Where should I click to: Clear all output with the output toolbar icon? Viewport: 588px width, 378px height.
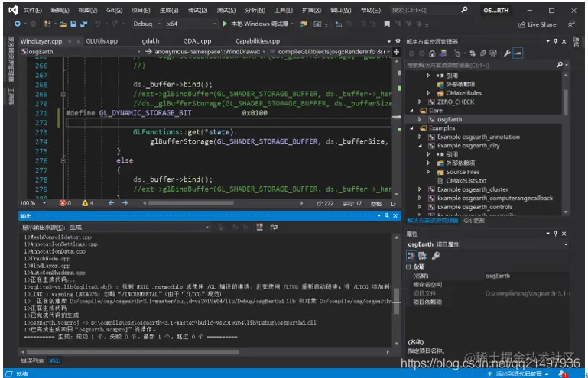[259, 227]
